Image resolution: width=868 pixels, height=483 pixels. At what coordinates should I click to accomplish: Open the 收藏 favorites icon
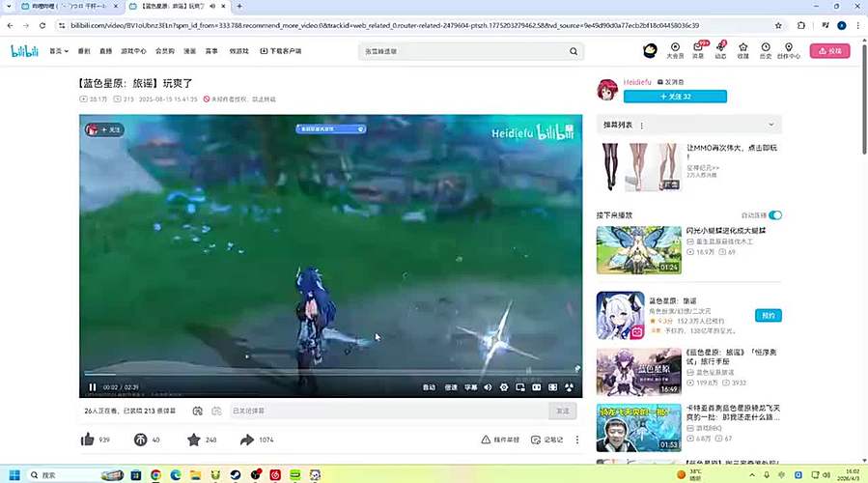(x=742, y=50)
